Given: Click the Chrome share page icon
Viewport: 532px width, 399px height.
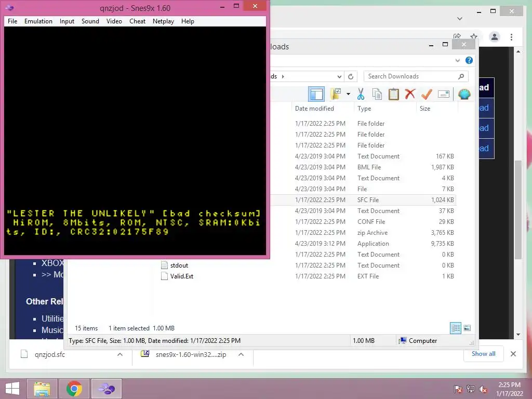Looking at the screenshot, I should [x=457, y=36].
